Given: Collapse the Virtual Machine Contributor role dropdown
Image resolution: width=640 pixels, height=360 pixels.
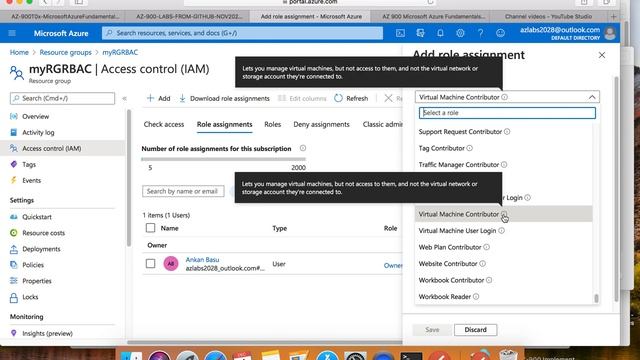Looking at the screenshot, I should [592, 97].
